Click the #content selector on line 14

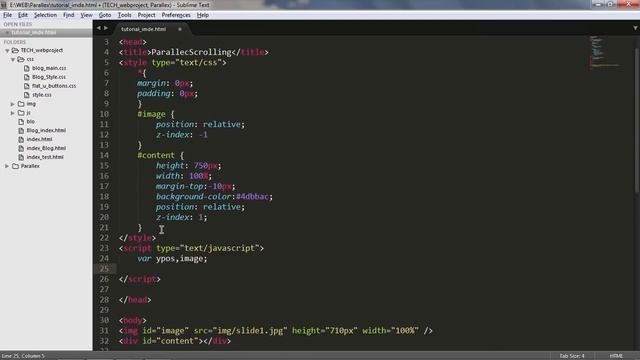tap(156, 156)
